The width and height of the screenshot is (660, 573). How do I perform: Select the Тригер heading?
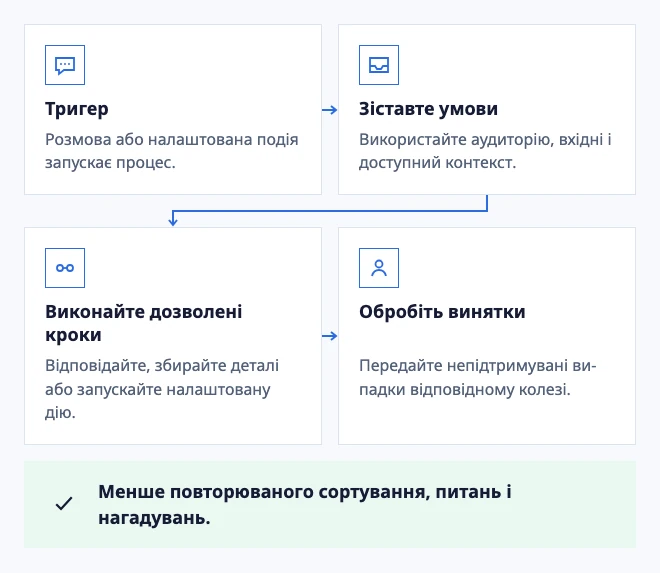coord(77,109)
